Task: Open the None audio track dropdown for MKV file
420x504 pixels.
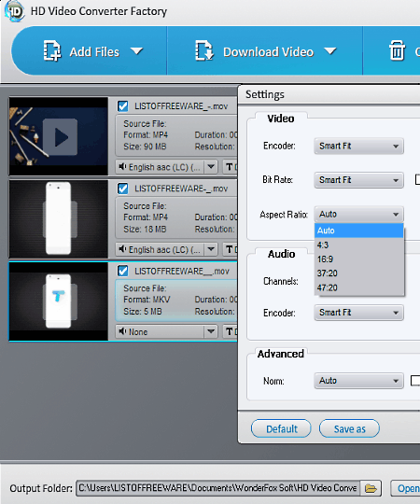Action: [211, 331]
